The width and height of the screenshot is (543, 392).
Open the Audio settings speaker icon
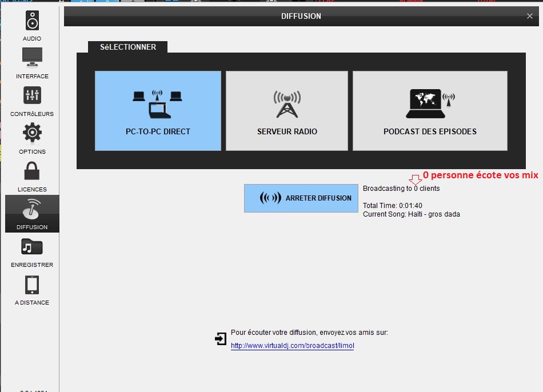coord(32,21)
